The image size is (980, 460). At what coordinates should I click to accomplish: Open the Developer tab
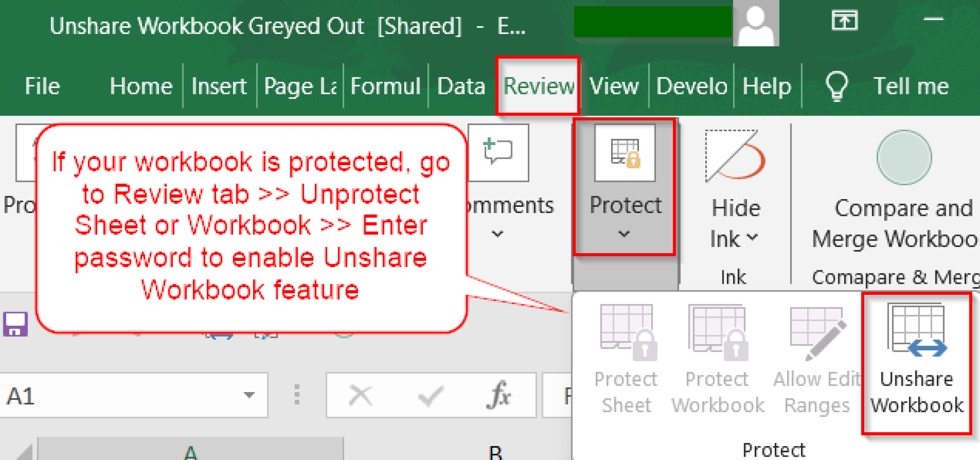click(691, 87)
